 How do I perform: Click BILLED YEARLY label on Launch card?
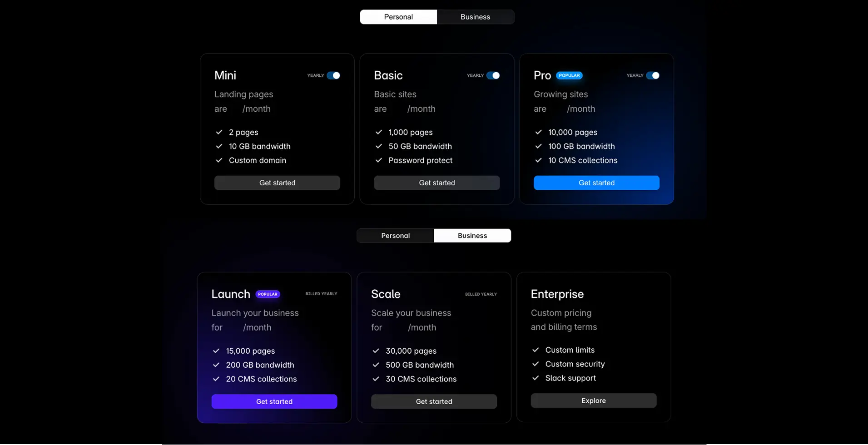(321, 294)
